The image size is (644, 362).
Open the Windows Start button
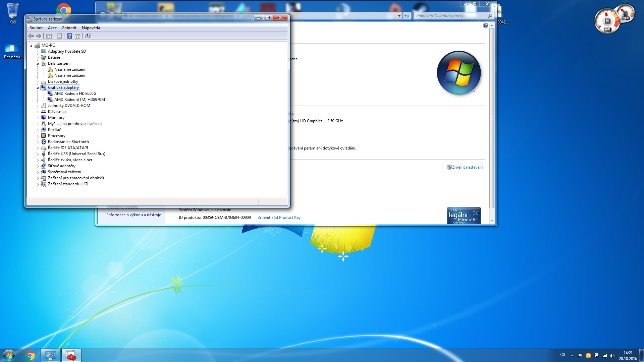[x=9, y=355]
